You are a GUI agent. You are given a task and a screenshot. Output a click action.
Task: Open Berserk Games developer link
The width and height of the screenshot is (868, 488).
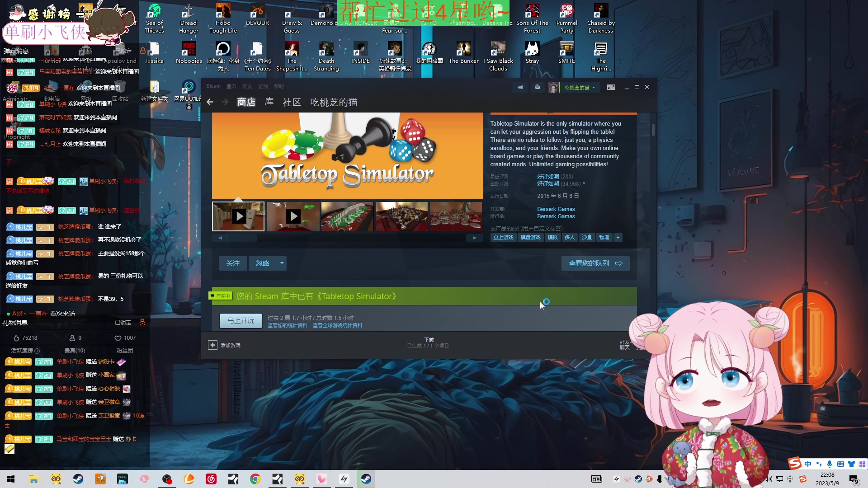tap(556, 209)
